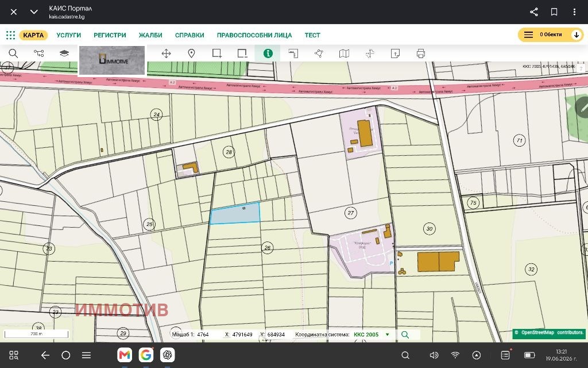Viewport: 588px width, 368px height.
Task: Select the polygon drawing tool
Action: pyautogui.click(x=319, y=53)
